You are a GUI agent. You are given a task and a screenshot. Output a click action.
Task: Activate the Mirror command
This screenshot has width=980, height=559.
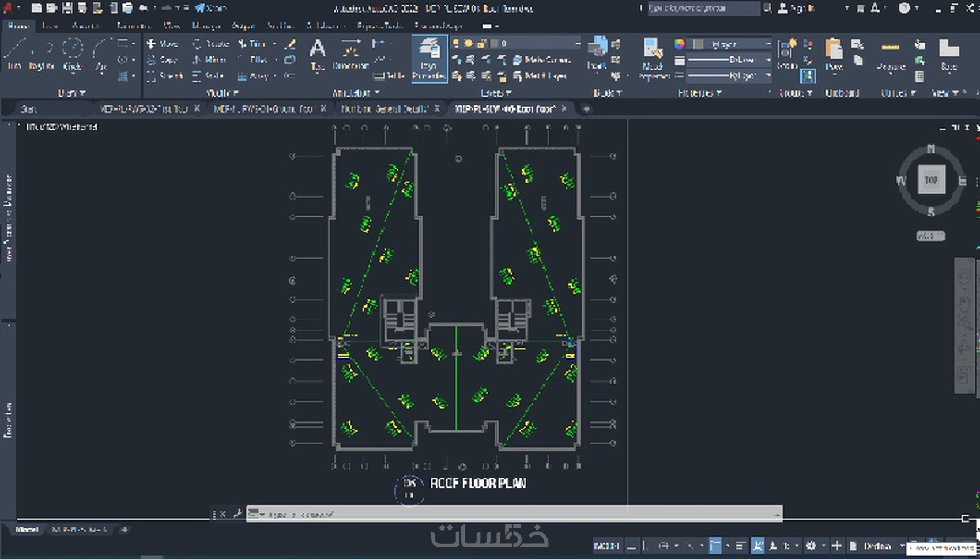(209, 60)
